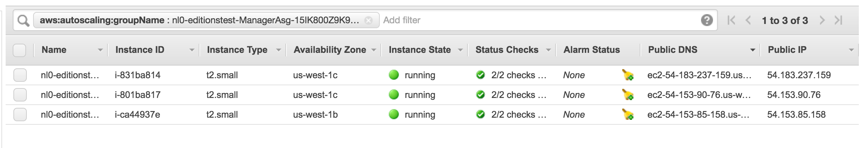
Task: Click the search magnifier icon
Action: pos(23,21)
